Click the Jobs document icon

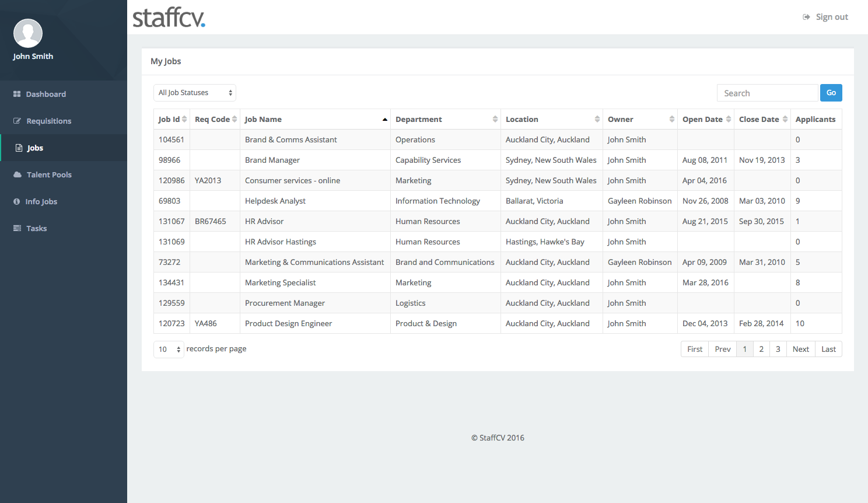click(x=19, y=148)
